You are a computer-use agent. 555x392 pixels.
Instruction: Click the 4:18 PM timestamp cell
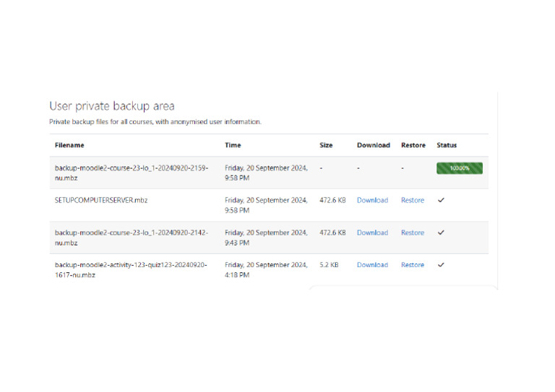point(266,269)
